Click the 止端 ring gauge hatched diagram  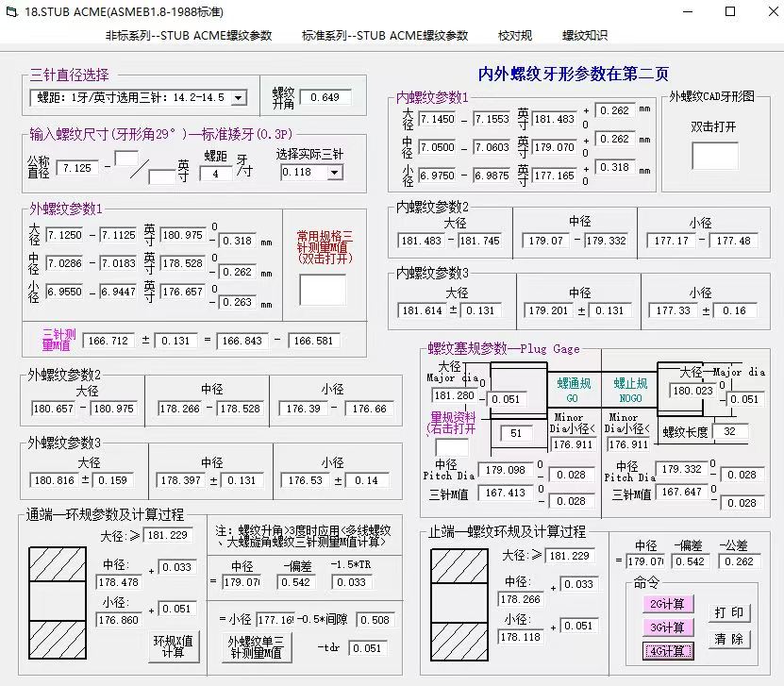click(459, 605)
